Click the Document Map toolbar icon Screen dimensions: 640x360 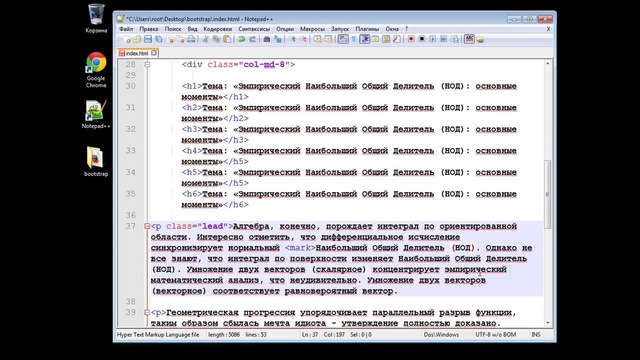(x=386, y=39)
